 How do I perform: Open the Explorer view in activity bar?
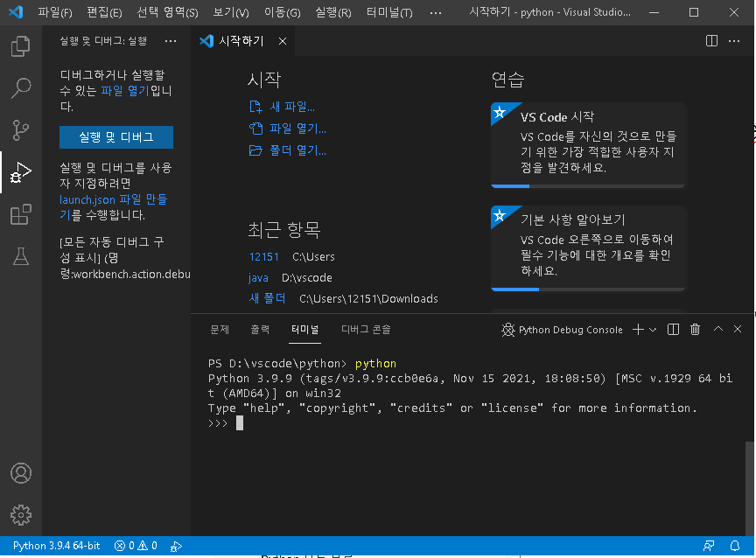click(21, 46)
